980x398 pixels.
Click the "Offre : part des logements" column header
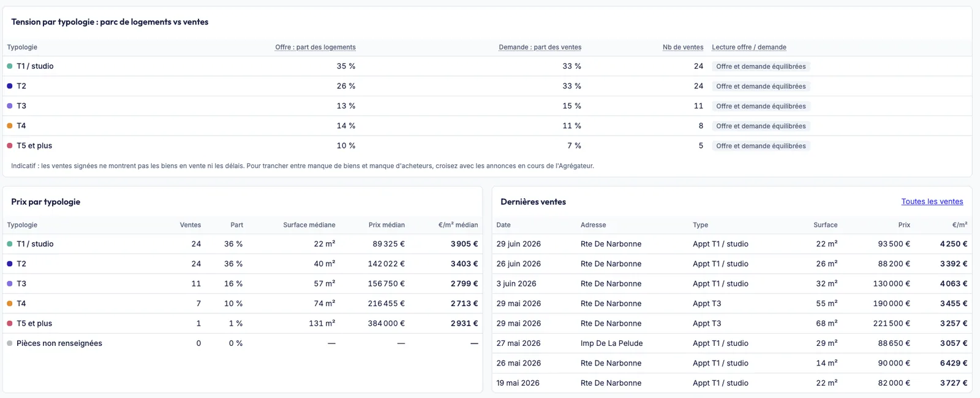(x=315, y=47)
